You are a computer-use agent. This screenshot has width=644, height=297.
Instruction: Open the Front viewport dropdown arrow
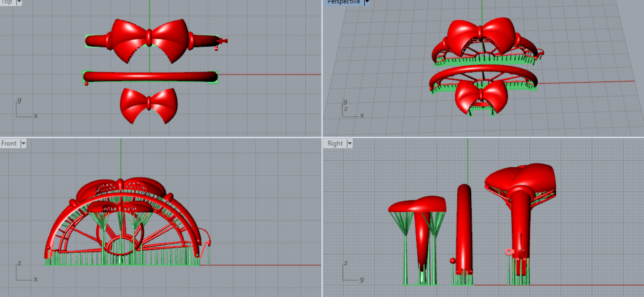tap(23, 144)
